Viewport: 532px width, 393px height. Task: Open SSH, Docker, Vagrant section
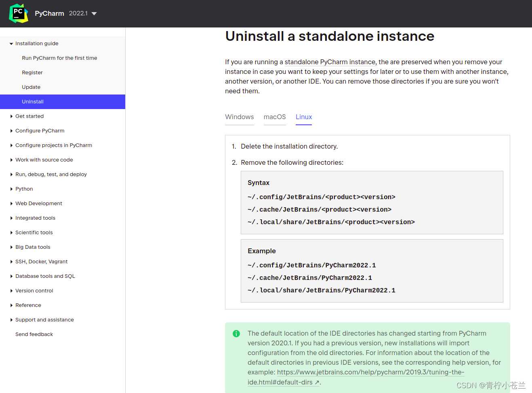[41, 261]
